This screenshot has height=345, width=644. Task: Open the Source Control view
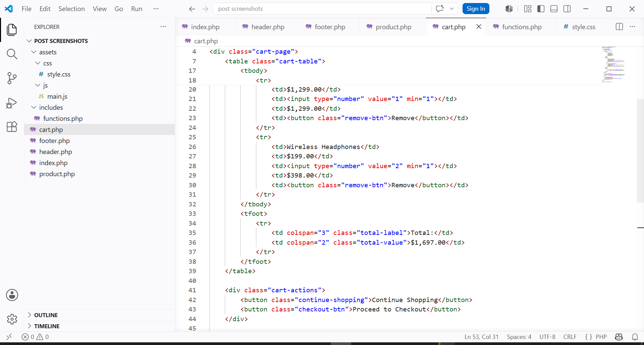tap(12, 78)
